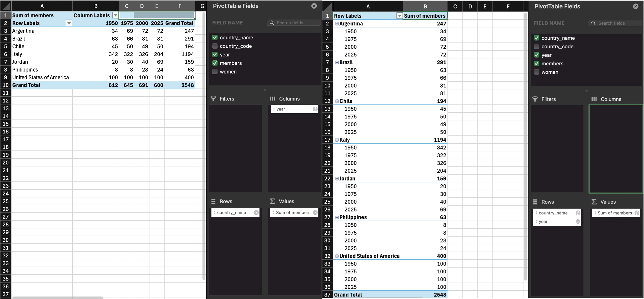Collapse the Italy group rows

(337, 140)
